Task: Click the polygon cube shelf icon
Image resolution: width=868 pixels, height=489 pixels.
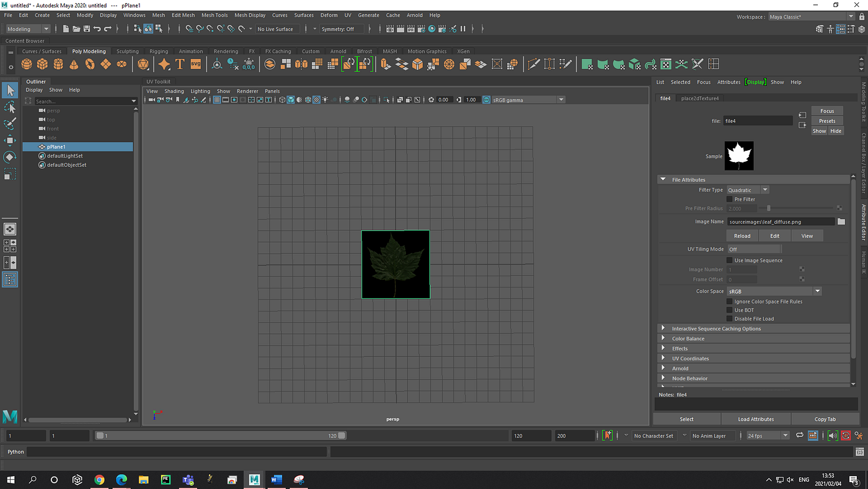Action: [42, 64]
